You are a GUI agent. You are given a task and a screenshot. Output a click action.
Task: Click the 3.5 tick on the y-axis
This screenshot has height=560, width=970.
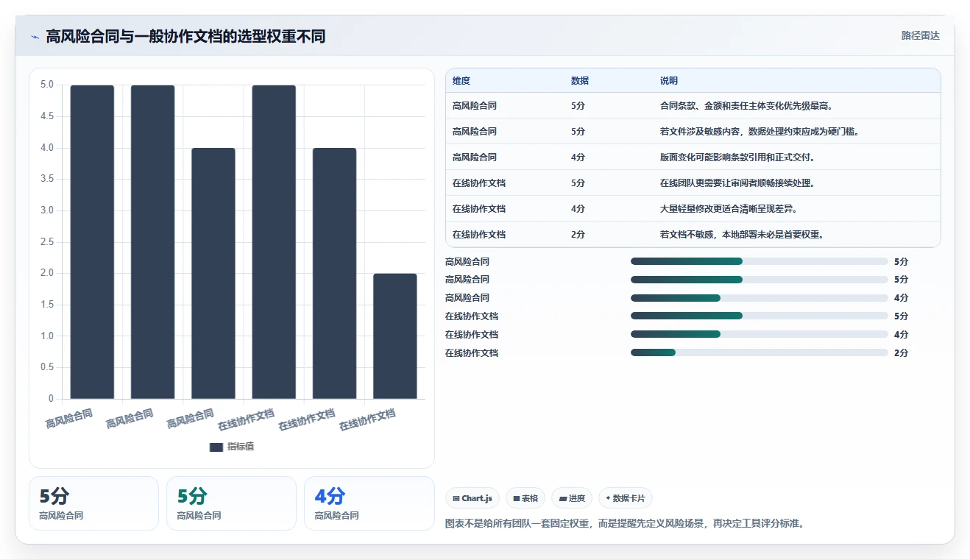click(x=47, y=179)
